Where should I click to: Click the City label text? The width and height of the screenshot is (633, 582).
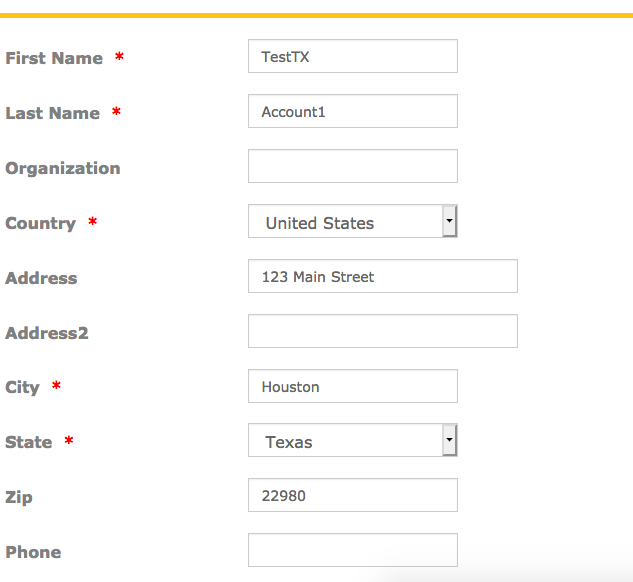(22, 388)
